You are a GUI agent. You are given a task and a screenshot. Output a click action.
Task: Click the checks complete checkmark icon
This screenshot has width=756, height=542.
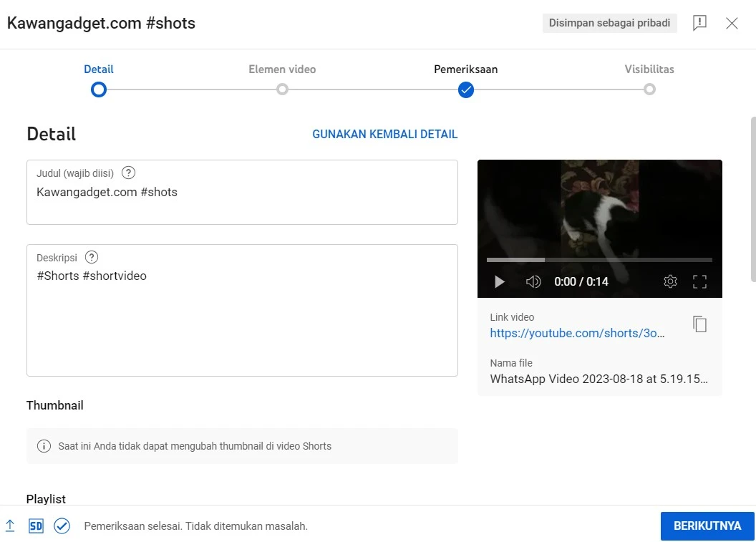click(x=62, y=526)
